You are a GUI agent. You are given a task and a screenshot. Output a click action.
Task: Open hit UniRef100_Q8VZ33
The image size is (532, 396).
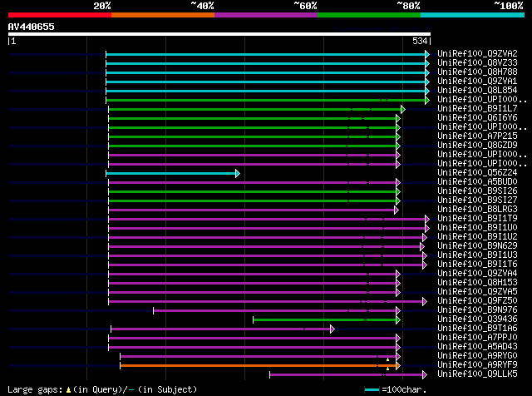coord(477,63)
